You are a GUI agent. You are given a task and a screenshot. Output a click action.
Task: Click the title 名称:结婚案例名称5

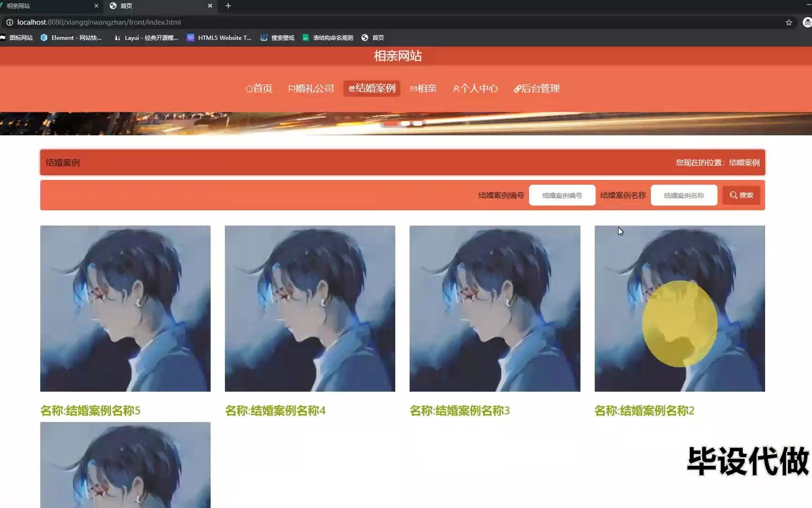[x=90, y=410]
